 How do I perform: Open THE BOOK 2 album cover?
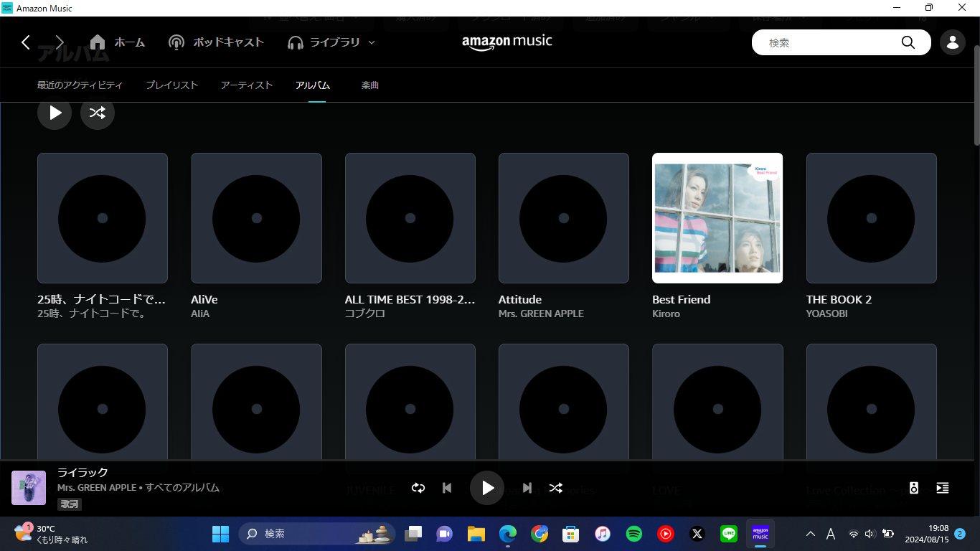point(872,218)
